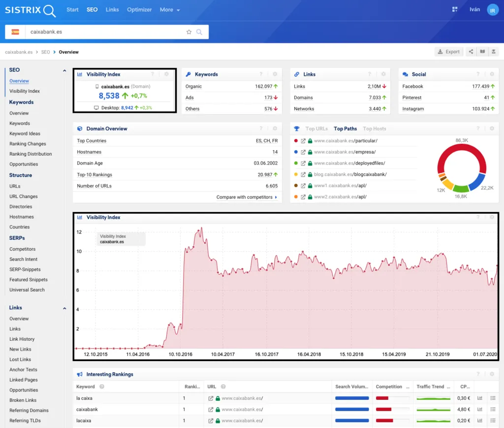Open the Links menu item in header
The height and width of the screenshot is (428, 504).
(112, 10)
